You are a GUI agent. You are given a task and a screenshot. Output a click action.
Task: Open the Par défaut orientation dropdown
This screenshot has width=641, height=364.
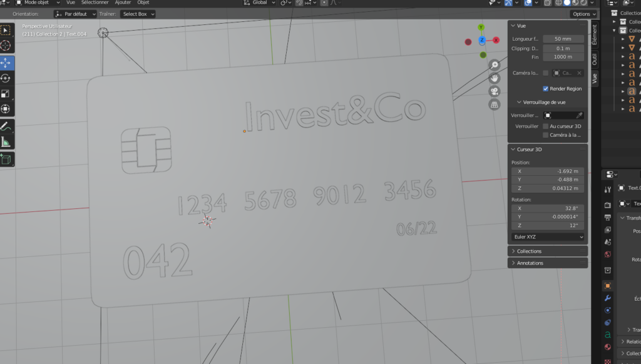75,14
